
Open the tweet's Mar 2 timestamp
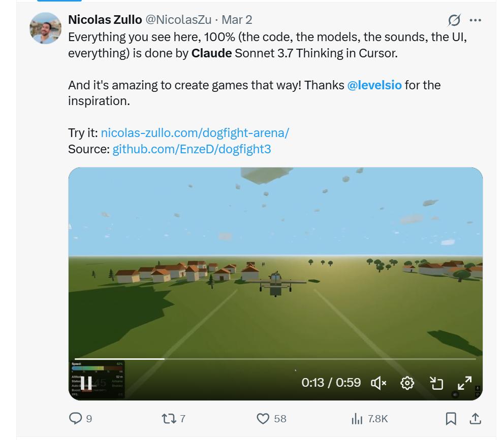pos(237,20)
